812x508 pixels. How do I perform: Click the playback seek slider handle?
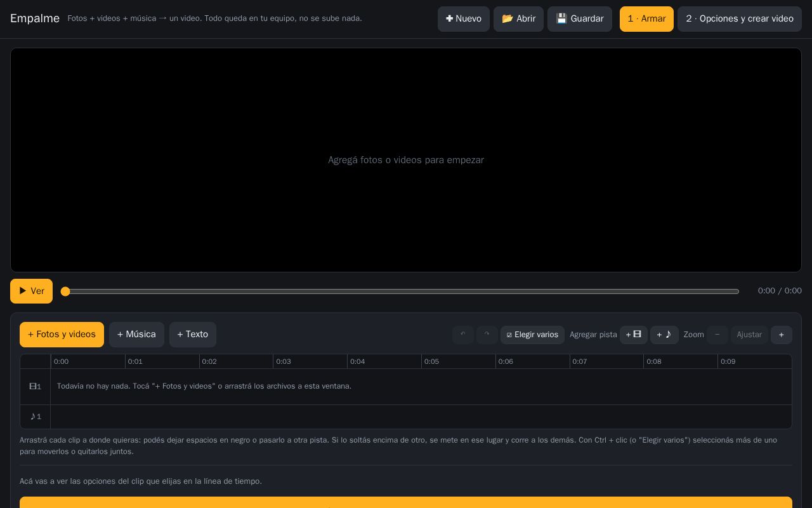65,291
